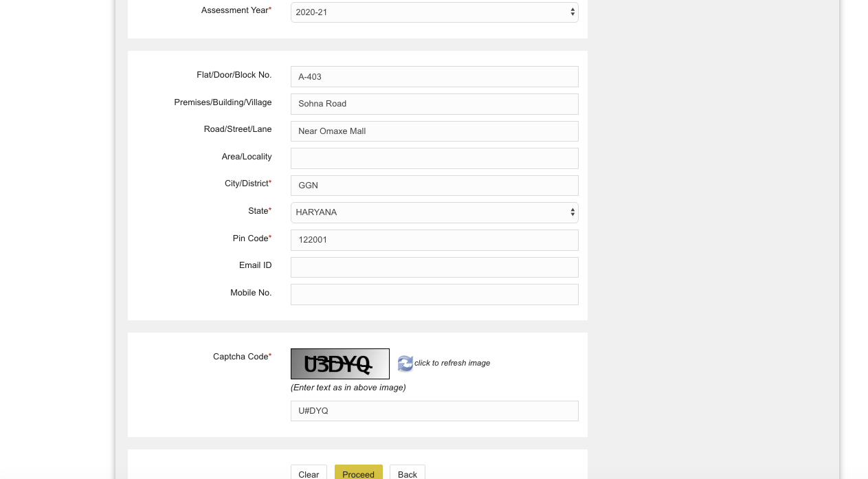Click the 'click to refresh image' link
This screenshot has height=479, width=868.
tap(450, 363)
